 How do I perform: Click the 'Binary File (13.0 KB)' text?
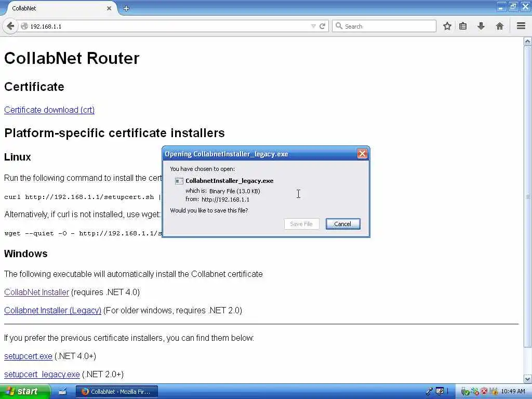(x=234, y=191)
